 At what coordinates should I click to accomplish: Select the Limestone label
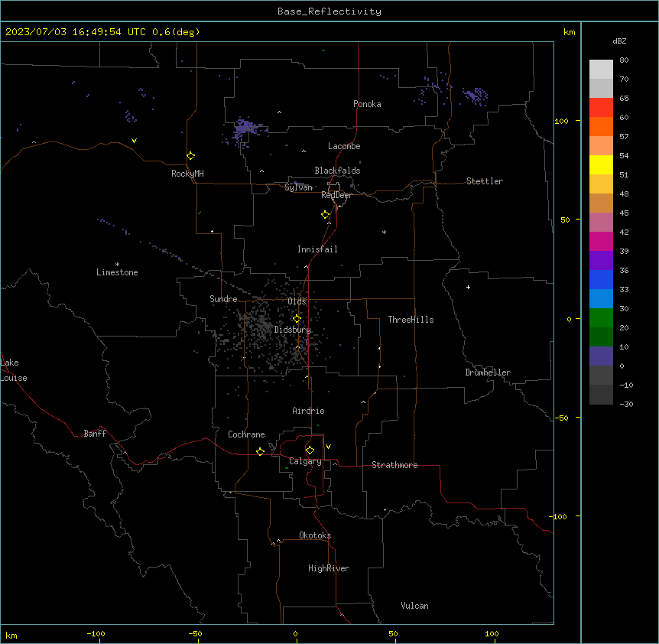(117, 272)
